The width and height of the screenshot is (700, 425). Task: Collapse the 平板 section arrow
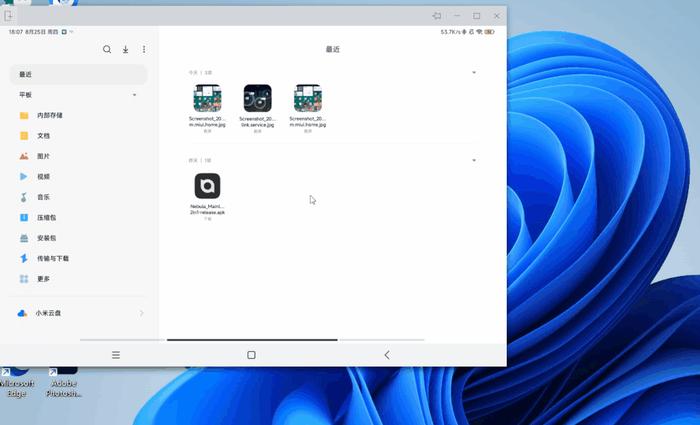coord(134,95)
